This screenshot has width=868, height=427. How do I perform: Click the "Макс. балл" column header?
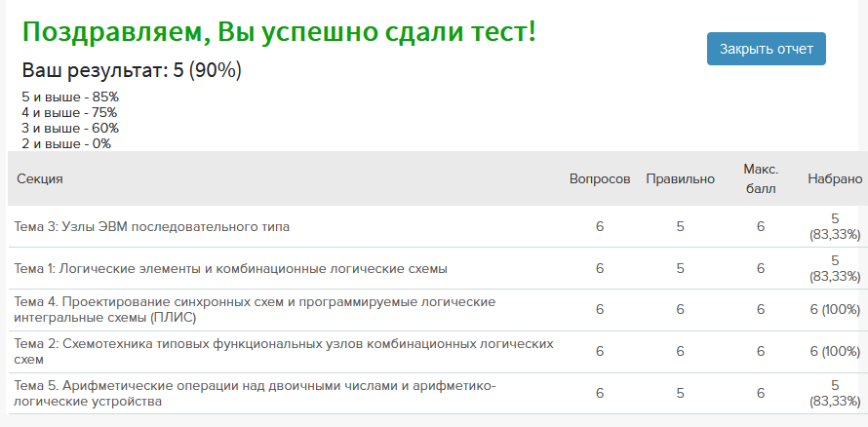pos(760,178)
